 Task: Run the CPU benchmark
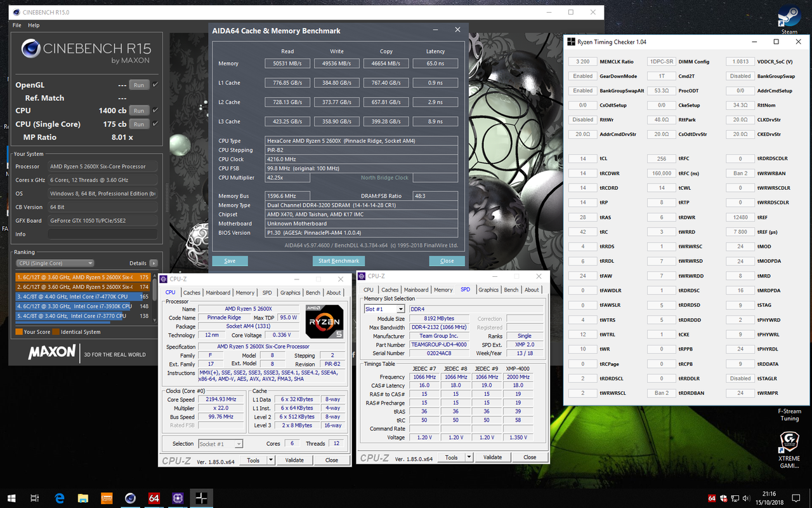(x=139, y=110)
